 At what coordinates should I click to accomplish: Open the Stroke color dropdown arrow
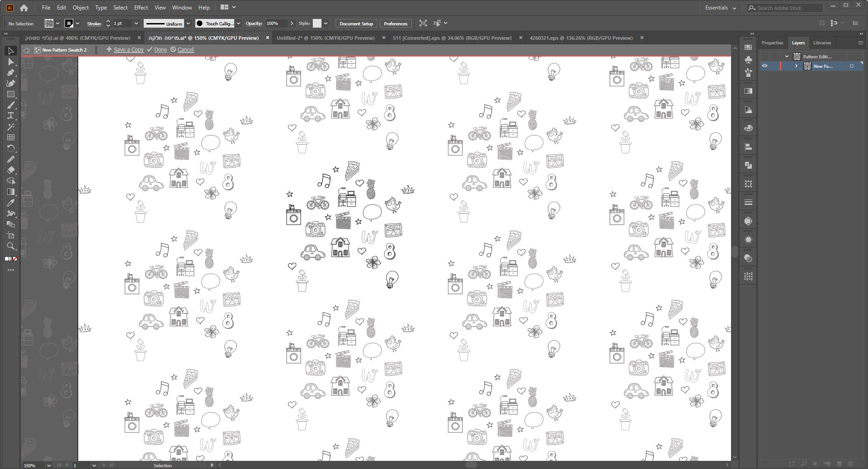[78, 24]
